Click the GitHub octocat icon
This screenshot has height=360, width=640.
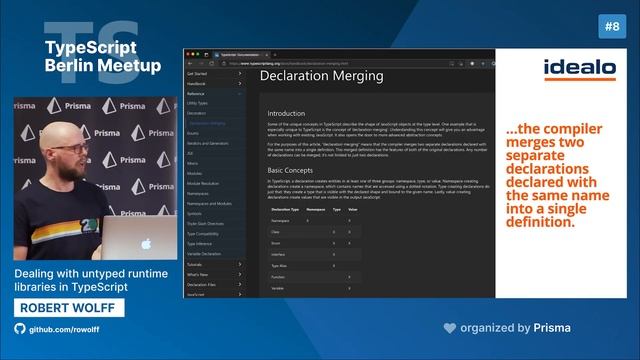[x=20, y=329]
